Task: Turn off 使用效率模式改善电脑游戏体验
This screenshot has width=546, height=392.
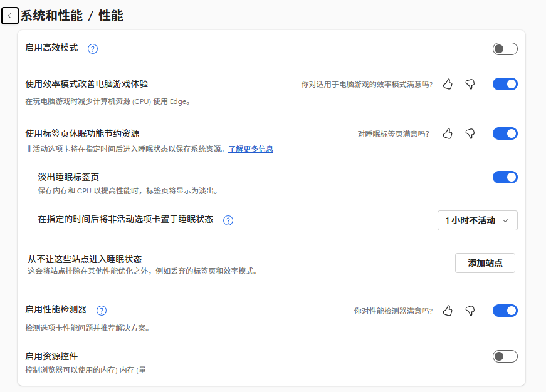Action: point(505,83)
